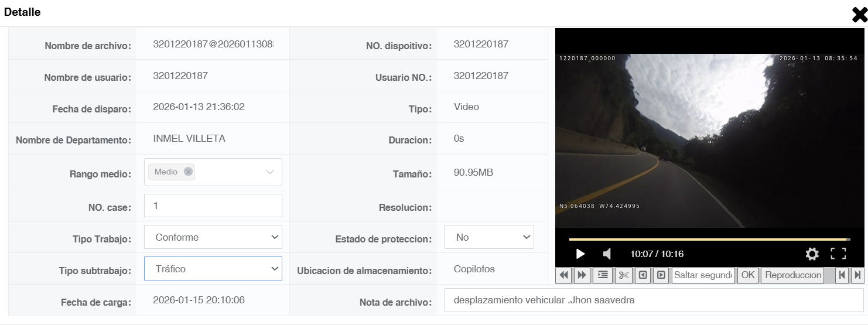Step back one frame button
This screenshot has height=325, width=868.
[x=643, y=275]
